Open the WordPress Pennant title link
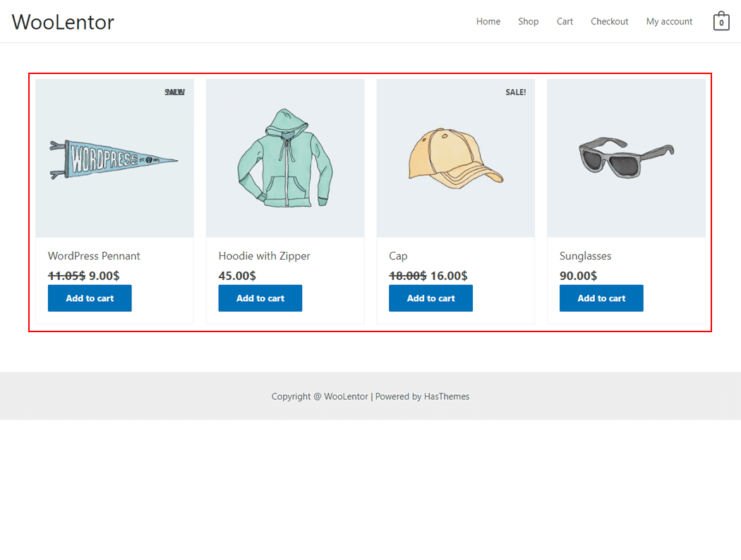This screenshot has height=560, width=741. pyautogui.click(x=94, y=256)
